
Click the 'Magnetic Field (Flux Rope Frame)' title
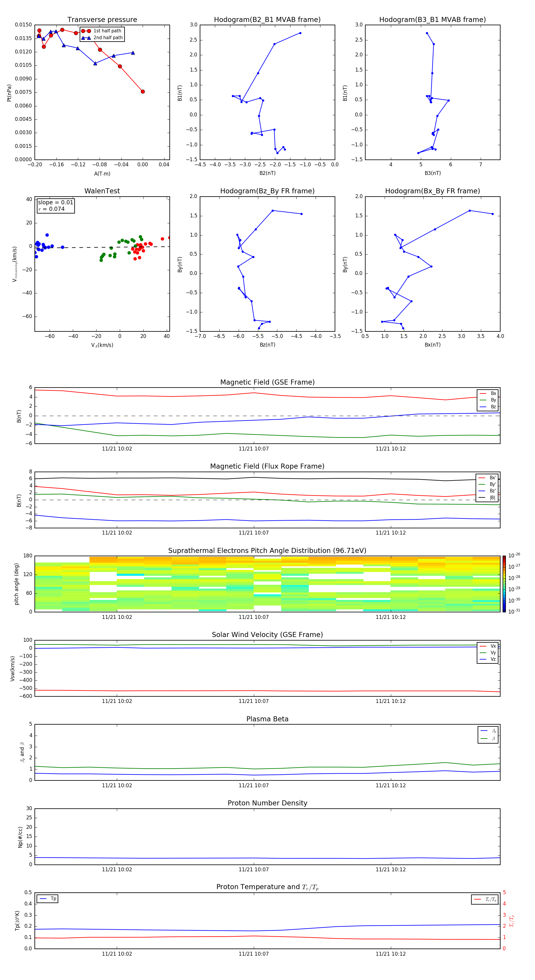coord(267,467)
